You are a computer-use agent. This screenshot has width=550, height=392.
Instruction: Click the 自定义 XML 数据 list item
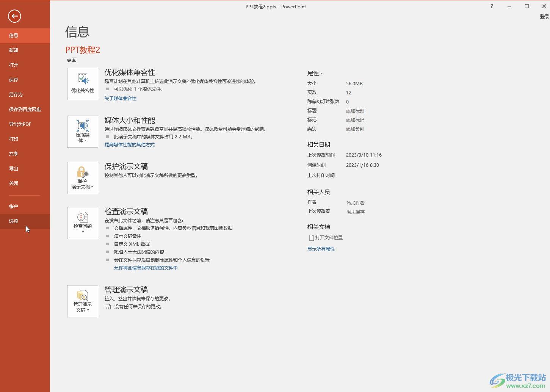coord(132,244)
